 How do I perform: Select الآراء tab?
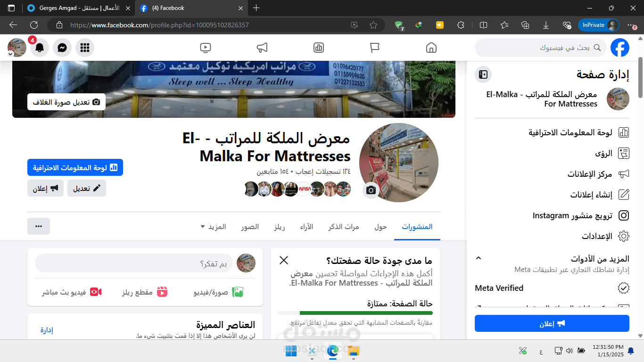click(x=306, y=227)
